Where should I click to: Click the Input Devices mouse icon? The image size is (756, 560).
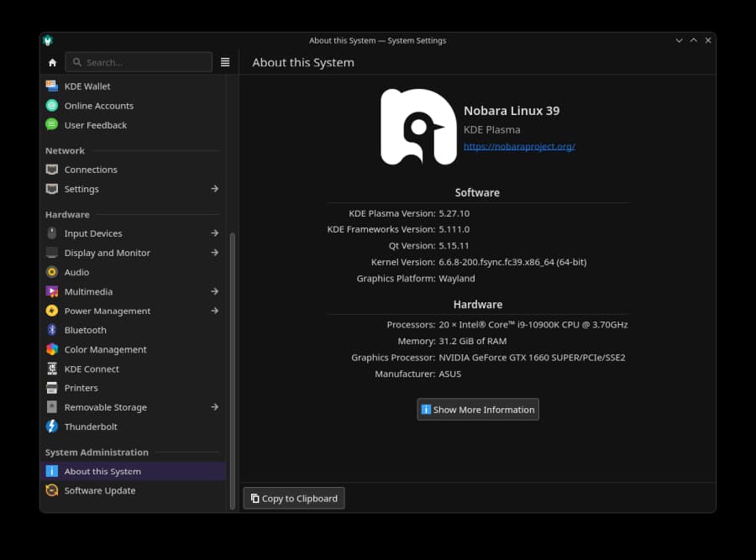pyautogui.click(x=52, y=233)
